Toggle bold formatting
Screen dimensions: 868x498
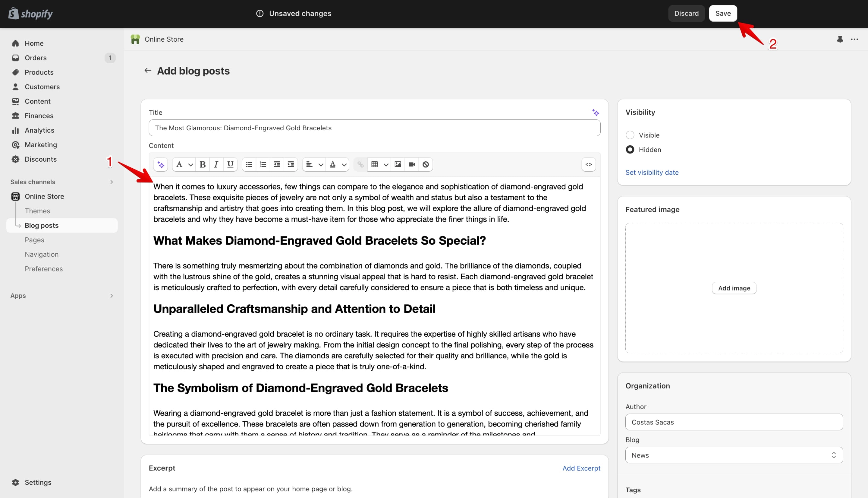tap(203, 164)
